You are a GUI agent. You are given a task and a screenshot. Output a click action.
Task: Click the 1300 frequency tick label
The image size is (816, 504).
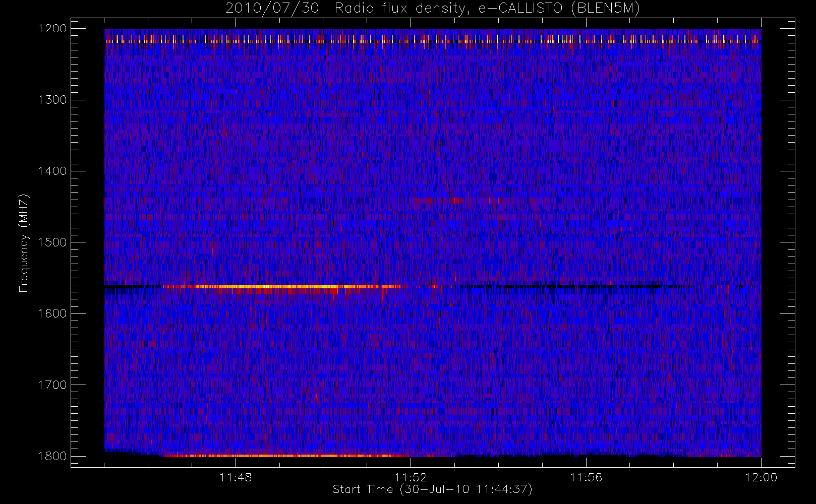(x=52, y=100)
